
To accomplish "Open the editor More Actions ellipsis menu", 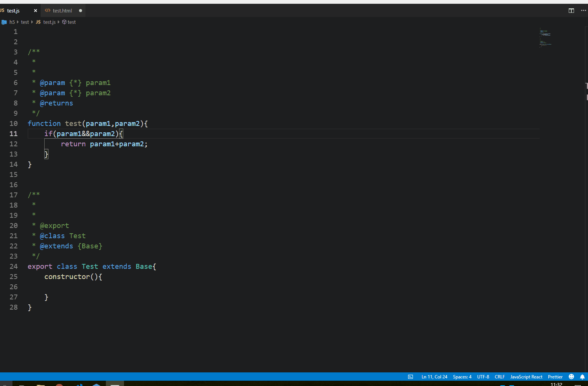I will [583, 11].
